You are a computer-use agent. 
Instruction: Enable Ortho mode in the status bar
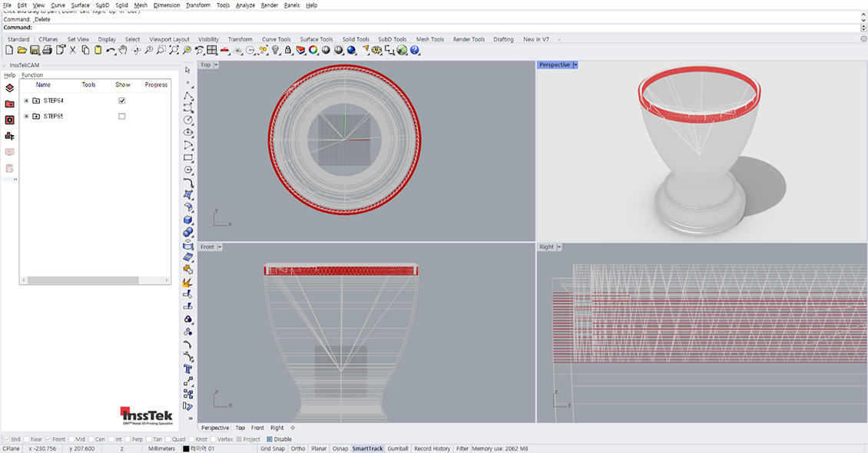pos(298,448)
